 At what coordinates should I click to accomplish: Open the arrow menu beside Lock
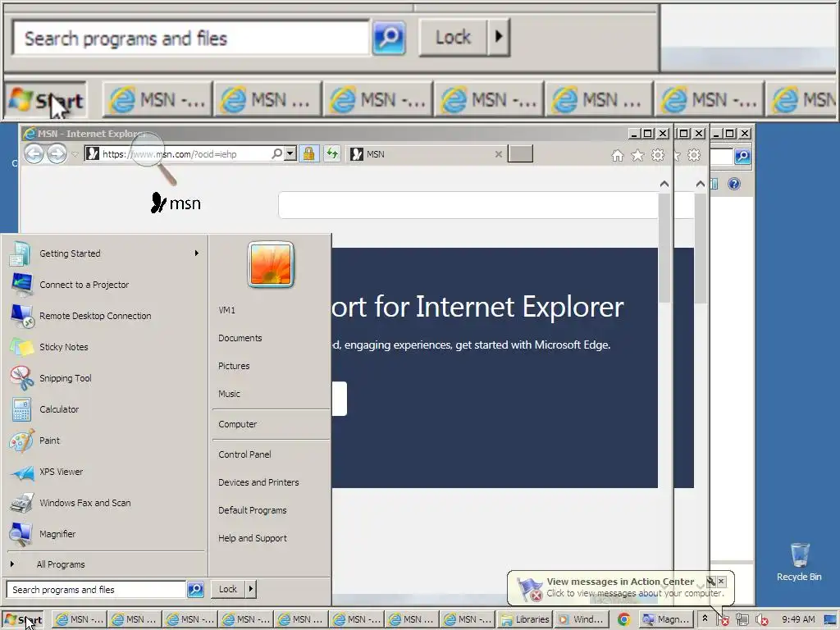251,589
